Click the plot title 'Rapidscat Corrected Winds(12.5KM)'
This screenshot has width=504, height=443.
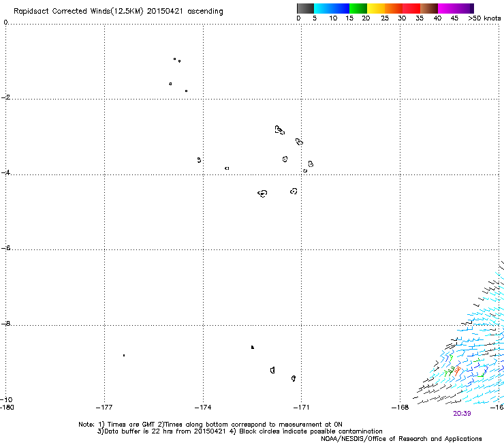coord(78,12)
